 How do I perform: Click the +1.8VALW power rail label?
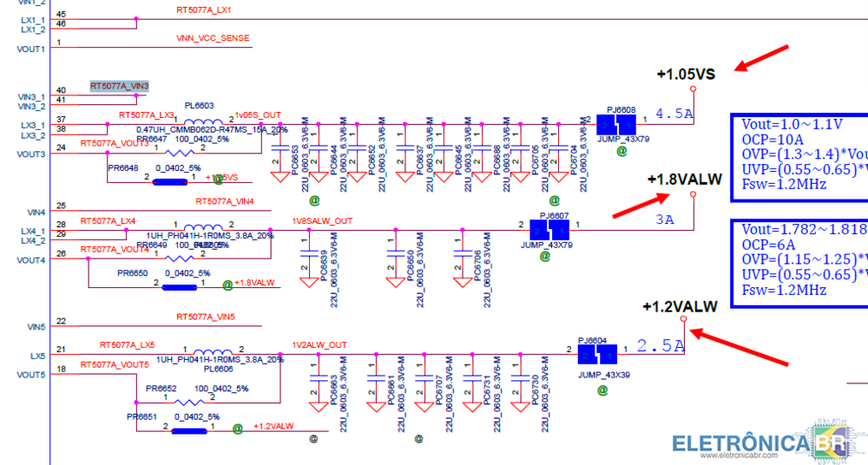[x=684, y=180]
